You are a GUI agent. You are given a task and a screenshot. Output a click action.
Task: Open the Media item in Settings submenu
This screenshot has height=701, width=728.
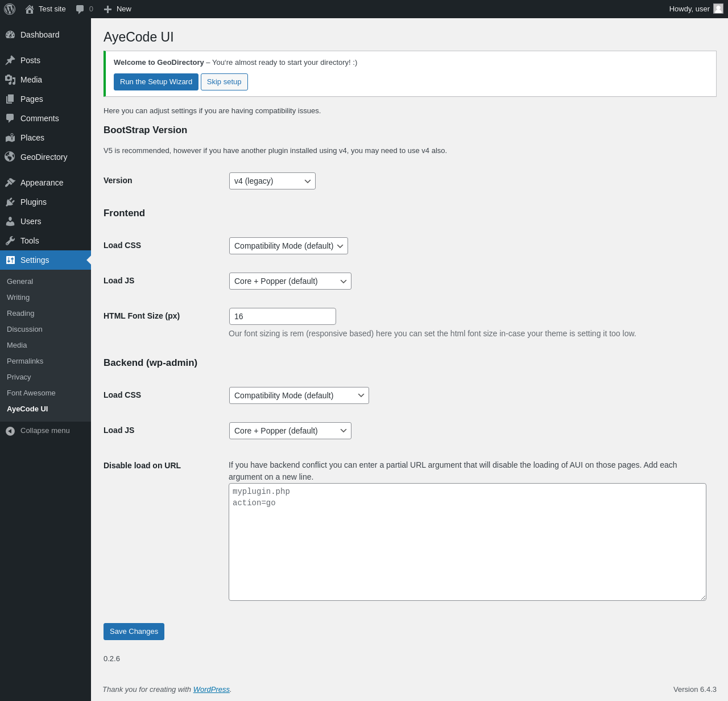click(17, 345)
